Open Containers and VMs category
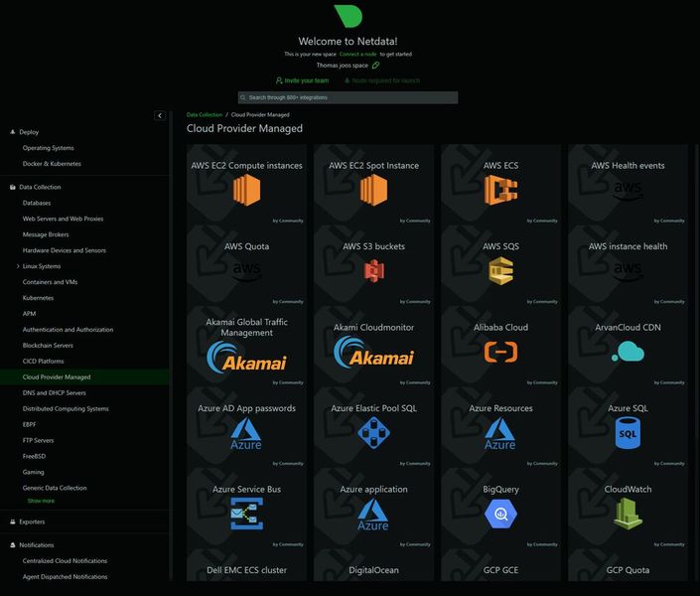This screenshot has width=700, height=596. pos(50,282)
